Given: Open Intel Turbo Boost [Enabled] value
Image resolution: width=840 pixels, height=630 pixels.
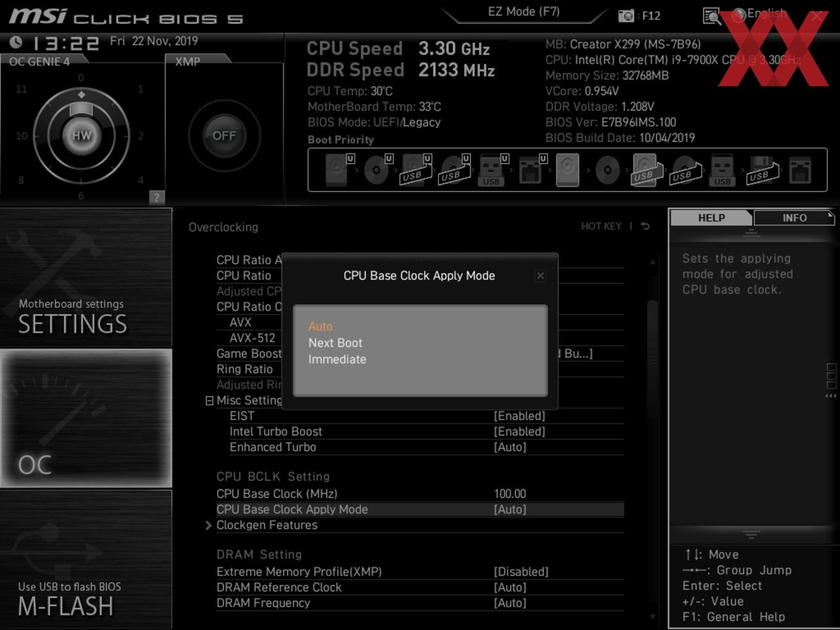Looking at the screenshot, I should [519, 431].
